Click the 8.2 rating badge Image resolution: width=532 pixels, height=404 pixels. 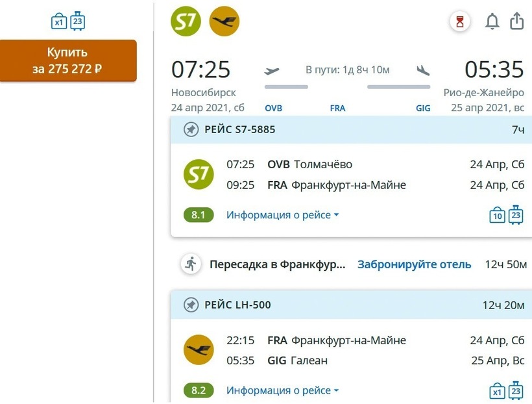coord(199,390)
